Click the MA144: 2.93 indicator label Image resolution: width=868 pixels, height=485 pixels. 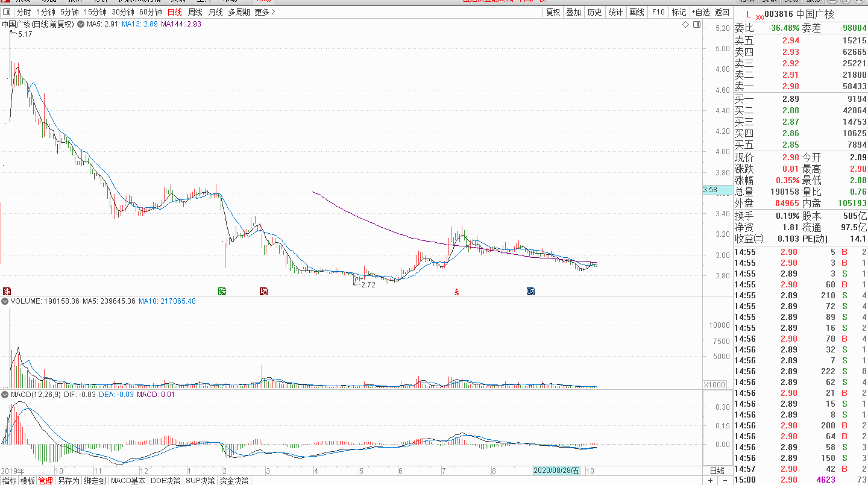(181, 25)
